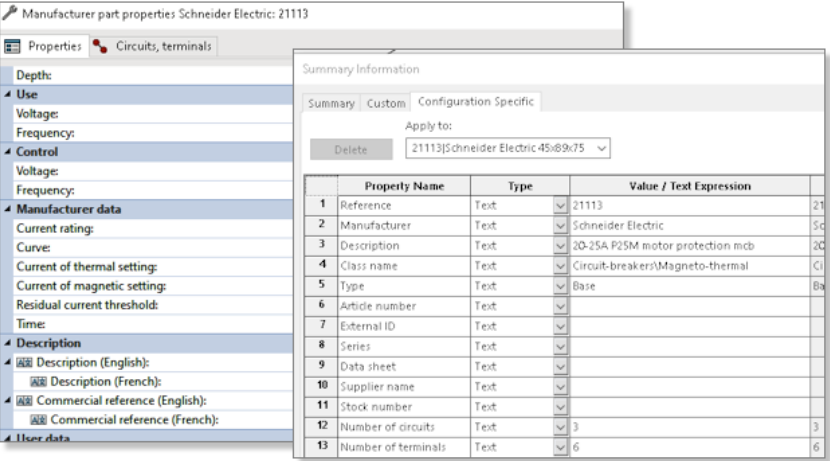Image resolution: width=830 pixels, height=461 pixels.
Task: Click the value cell containing Base
Action: 690,286
